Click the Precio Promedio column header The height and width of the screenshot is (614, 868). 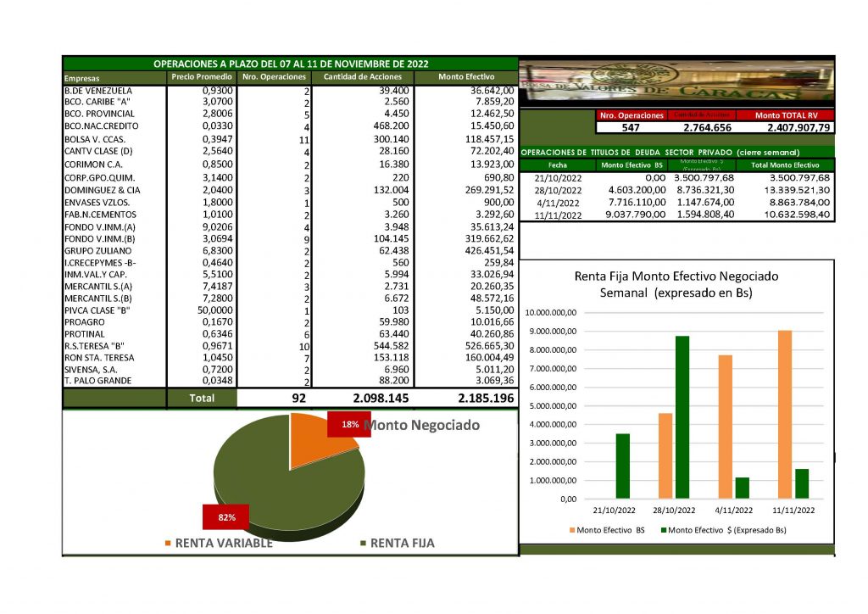pos(202,77)
